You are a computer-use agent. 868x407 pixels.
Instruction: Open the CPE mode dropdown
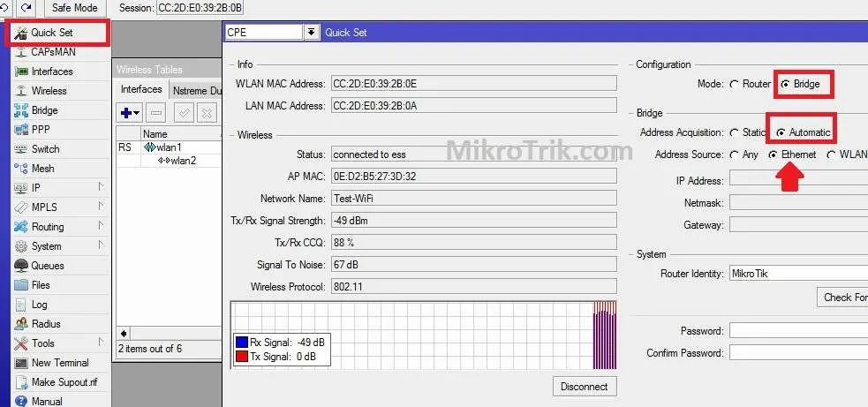point(311,33)
